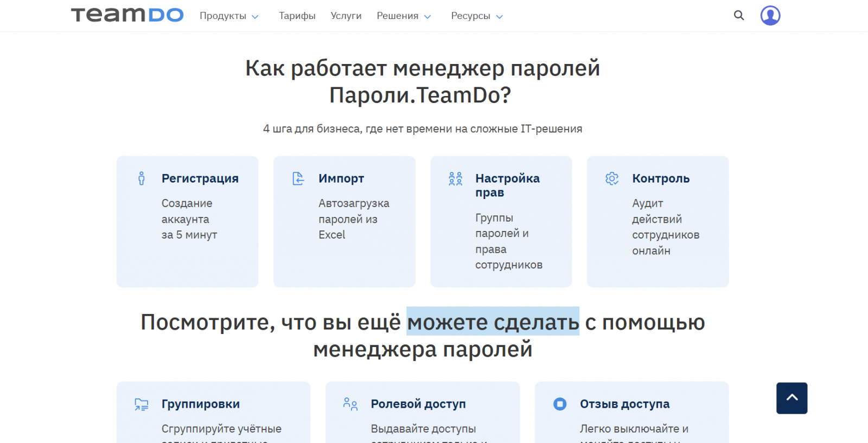This screenshot has height=443, width=868.
Task: Click text 'Выдавайте доступы'
Action: pyautogui.click(x=423, y=429)
